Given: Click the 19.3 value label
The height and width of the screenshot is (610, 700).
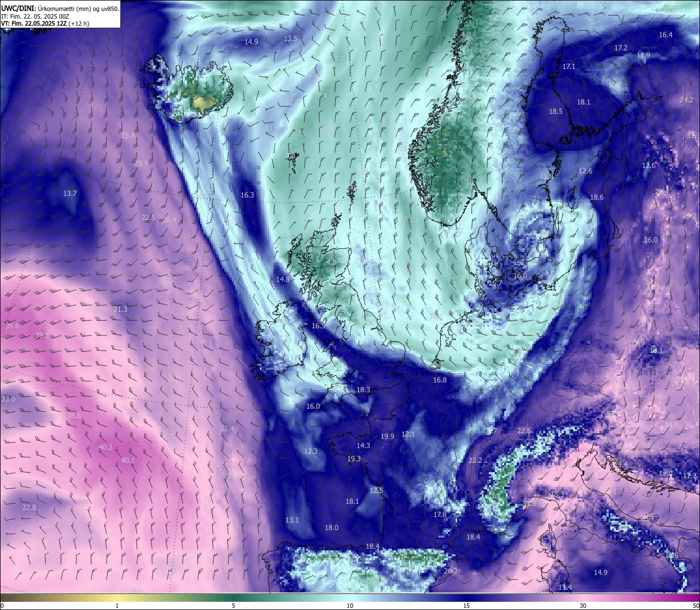Looking at the screenshot, I should pyautogui.click(x=354, y=459).
